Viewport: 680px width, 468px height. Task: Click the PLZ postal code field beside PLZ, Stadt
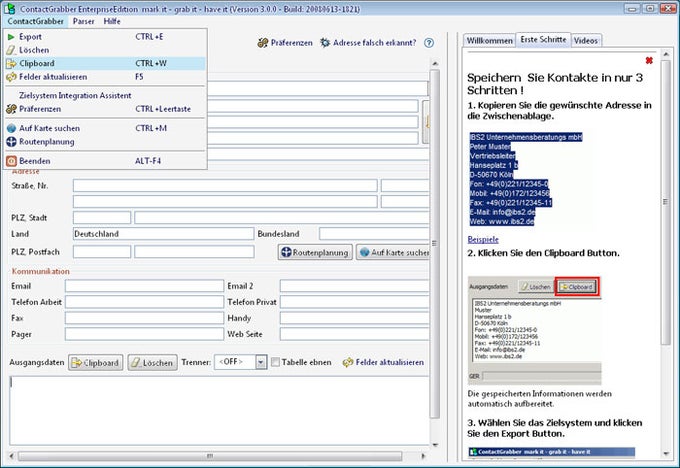(102, 218)
